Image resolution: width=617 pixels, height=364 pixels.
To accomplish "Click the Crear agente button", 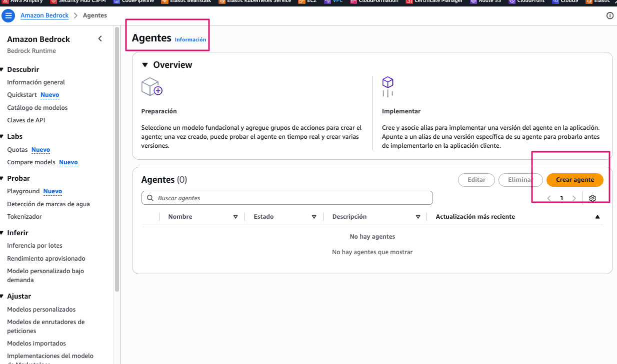I will [575, 180].
